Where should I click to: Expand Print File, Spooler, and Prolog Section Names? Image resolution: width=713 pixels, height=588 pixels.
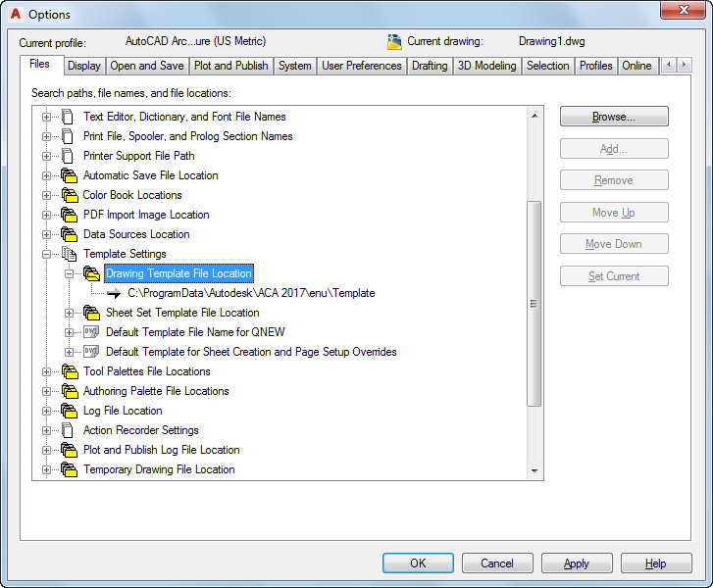(46, 137)
